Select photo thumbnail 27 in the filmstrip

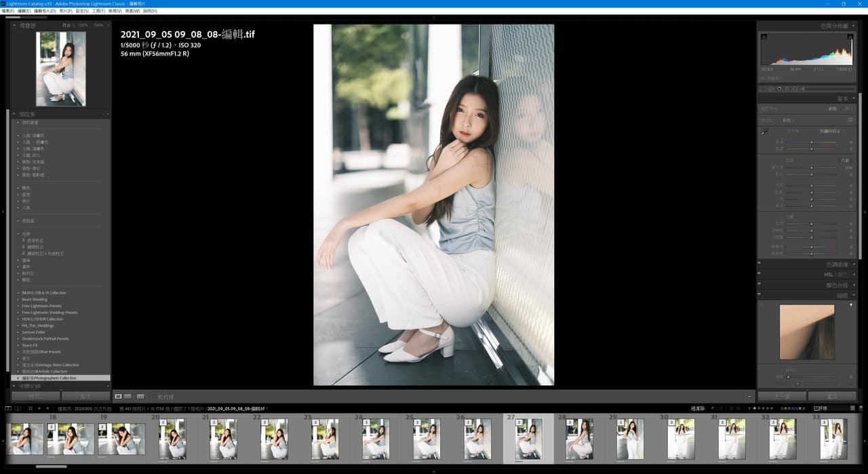[x=528, y=439]
